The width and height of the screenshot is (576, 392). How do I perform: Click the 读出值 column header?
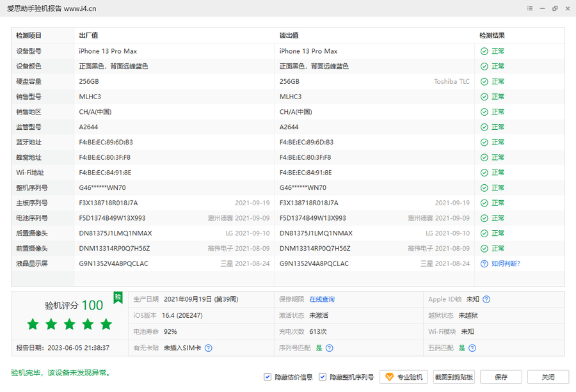pyautogui.click(x=289, y=36)
